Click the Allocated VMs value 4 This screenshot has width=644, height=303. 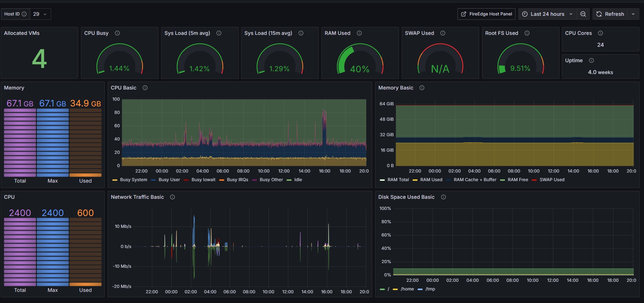tap(39, 59)
